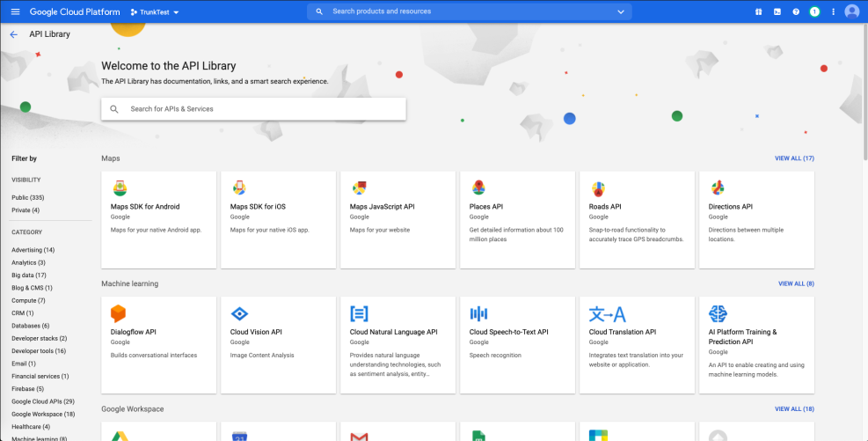This screenshot has height=441, width=868.
Task: Click the Google Cloud Platform logo text
Action: click(75, 11)
